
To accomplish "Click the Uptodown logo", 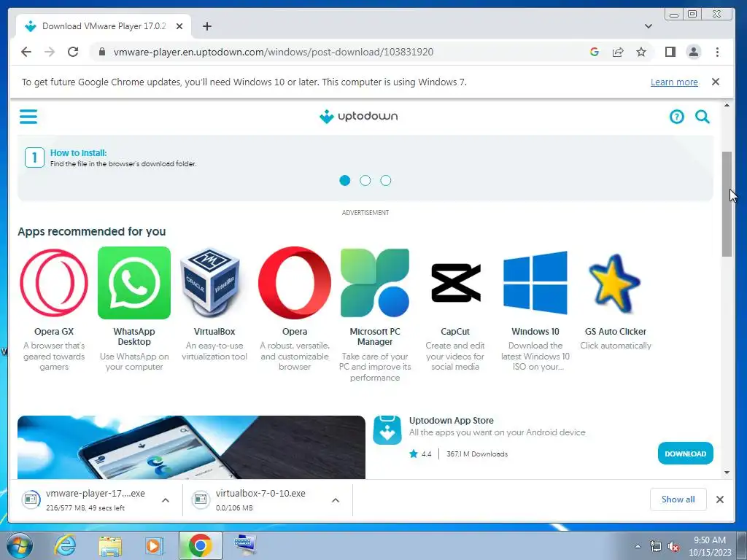I will tap(359, 116).
